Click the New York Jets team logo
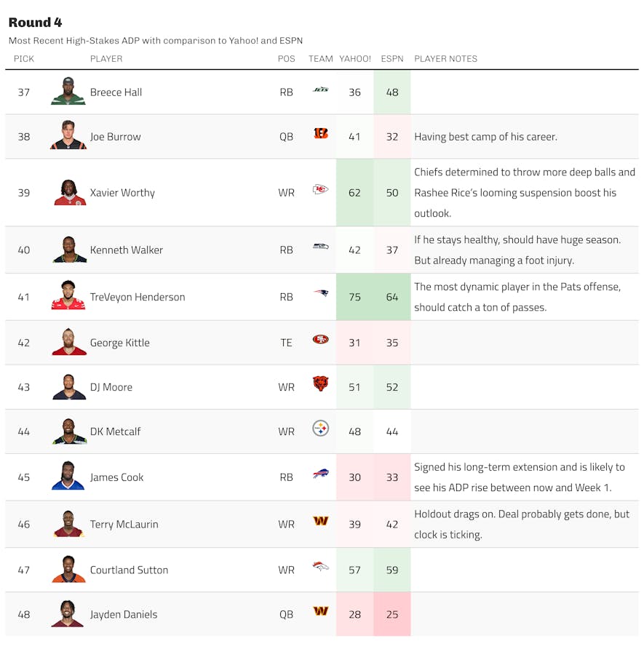The width and height of the screenshot is (644, 649). click(320, 89)
